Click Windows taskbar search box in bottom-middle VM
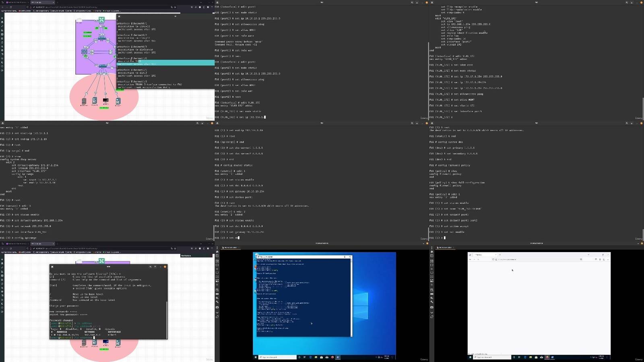Image resolution: width=644 pixels, height=362 pixels. [x=278, y=357]
